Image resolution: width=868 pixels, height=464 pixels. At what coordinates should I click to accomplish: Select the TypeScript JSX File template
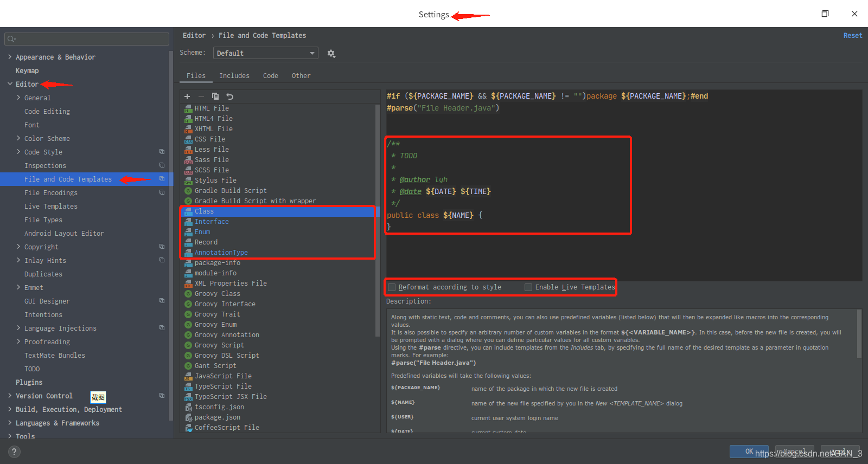231,397
